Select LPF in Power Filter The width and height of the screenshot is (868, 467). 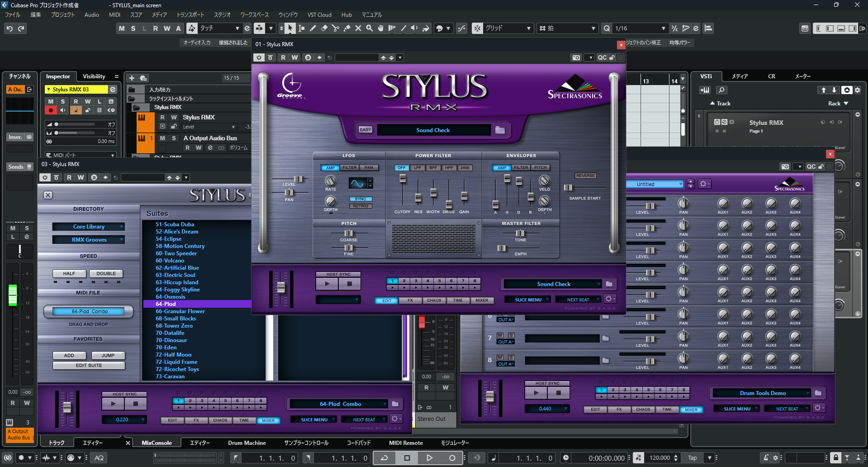pos(417,167)
